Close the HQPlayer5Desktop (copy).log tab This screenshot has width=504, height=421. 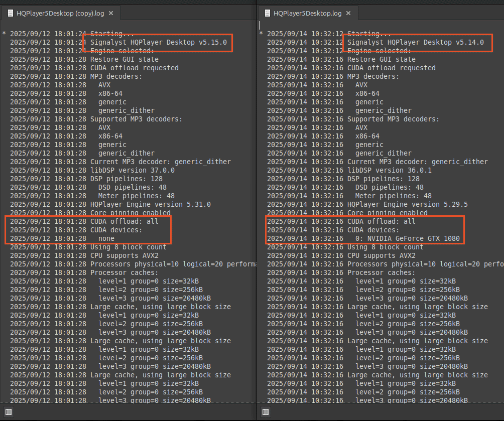click(x=111, y=13)
